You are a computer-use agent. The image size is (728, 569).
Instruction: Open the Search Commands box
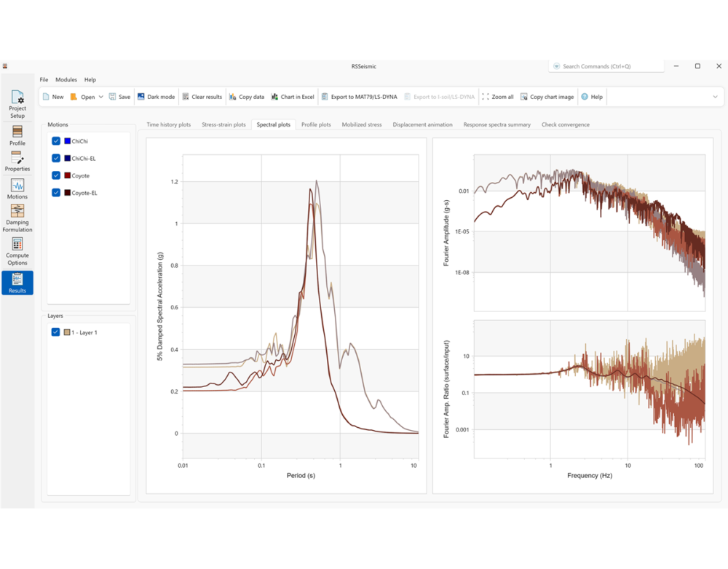[606, 65]
